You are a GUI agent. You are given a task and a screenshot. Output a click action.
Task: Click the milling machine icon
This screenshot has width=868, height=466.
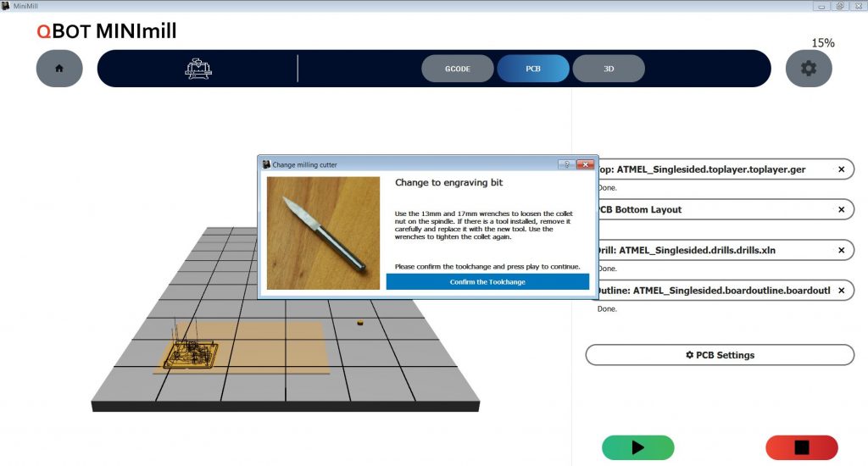198,69
